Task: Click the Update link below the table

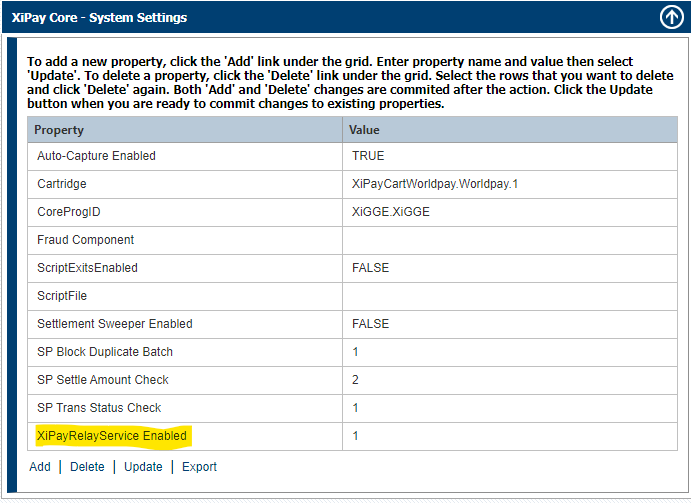Action: click(x=143, y=466)
